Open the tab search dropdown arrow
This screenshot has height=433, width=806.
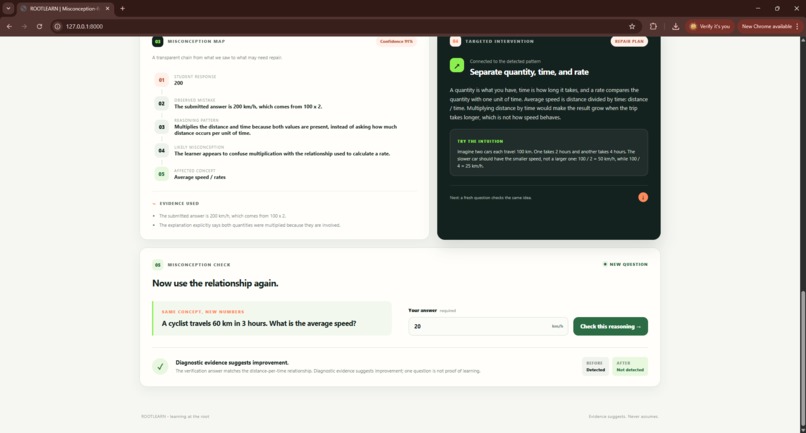point(8,8)
